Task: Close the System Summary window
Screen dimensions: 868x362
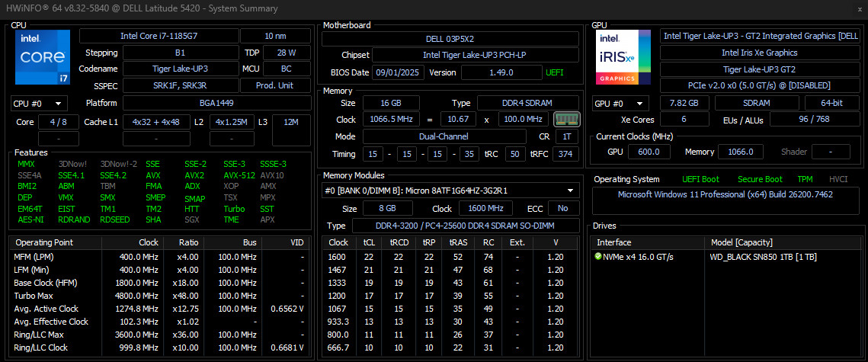Action: pos(859,9)
